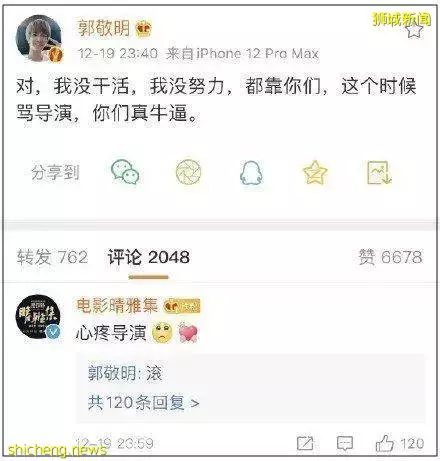Open 郭敬明's reply 滚 in thread
Screen dimensions: 440x461
tap(125, 373)
